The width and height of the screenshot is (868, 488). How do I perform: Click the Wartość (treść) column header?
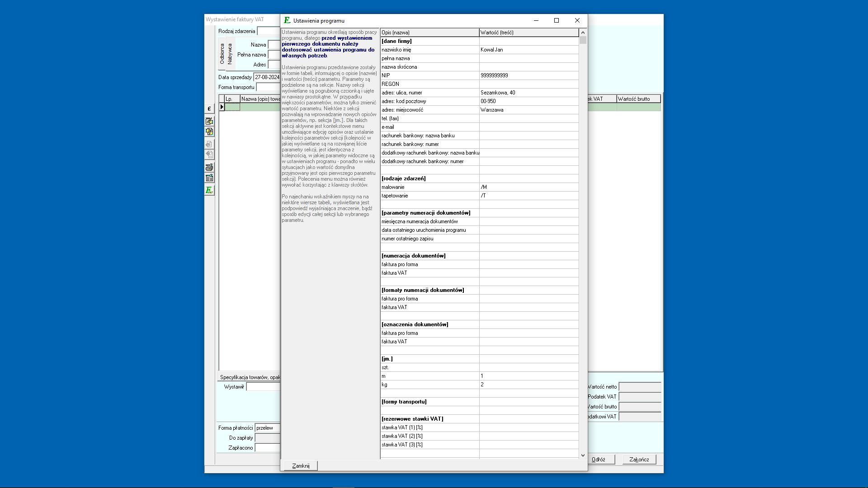coord(528,33)
